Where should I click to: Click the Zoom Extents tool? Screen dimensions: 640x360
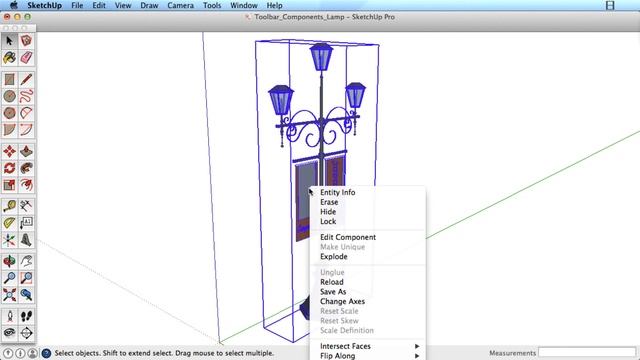point(9,295)
